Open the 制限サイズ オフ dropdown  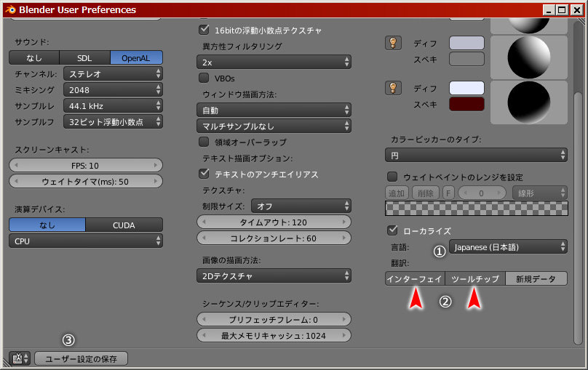pos(301,206)
